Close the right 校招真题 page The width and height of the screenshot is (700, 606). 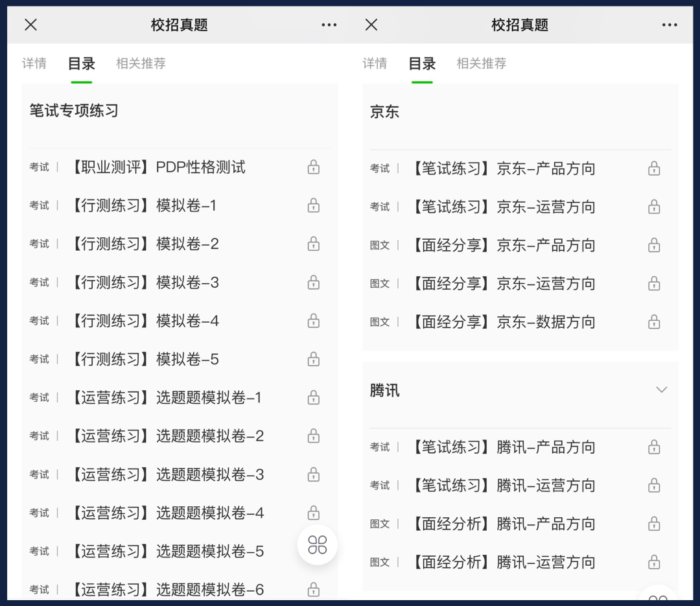[x=371, y=25]
